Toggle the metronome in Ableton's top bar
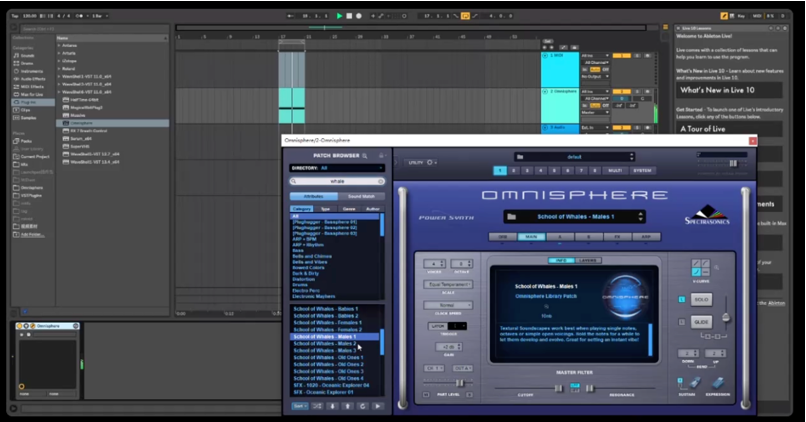 80,16
